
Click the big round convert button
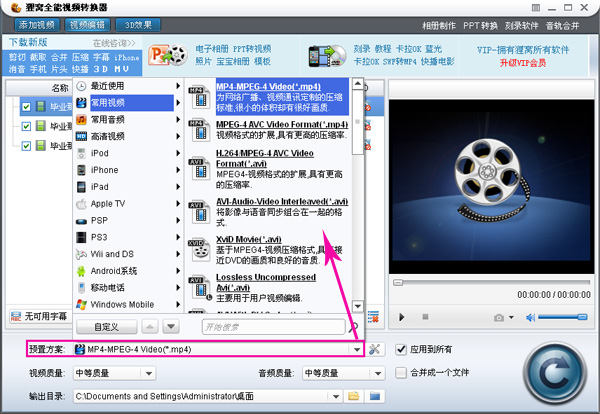tap(554, 373)
